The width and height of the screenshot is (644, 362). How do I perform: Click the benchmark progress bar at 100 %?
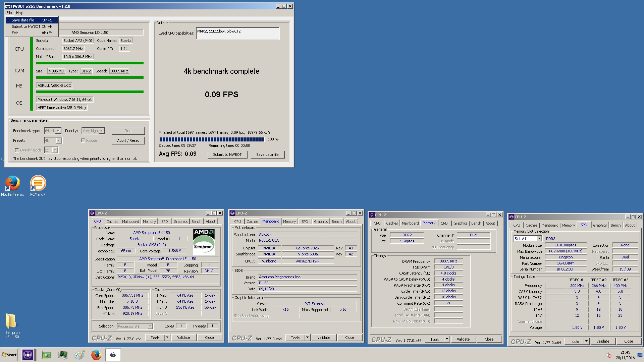click(x=212, y=139)
